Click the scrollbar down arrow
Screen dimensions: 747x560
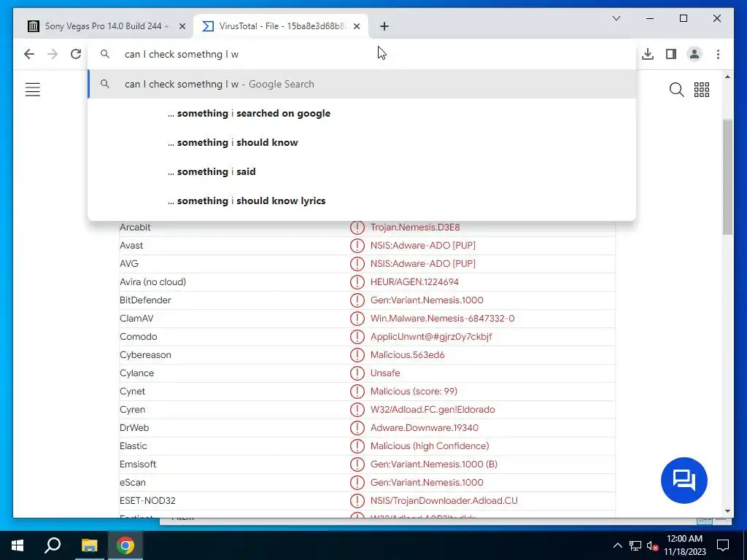[727, 511]
